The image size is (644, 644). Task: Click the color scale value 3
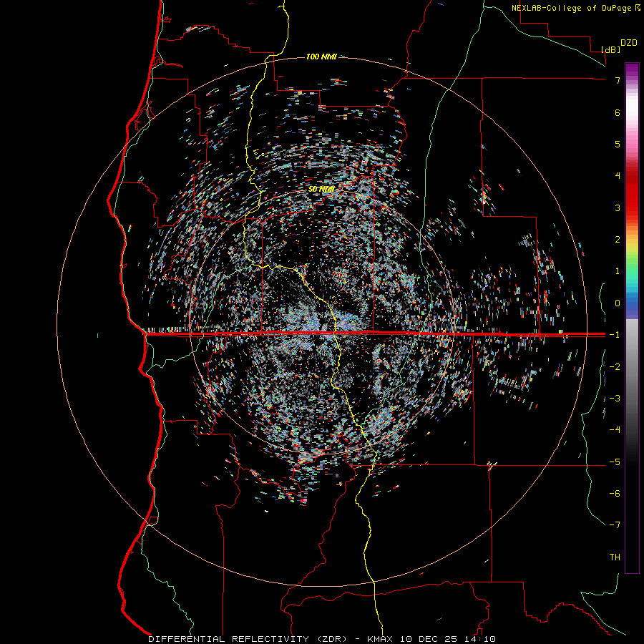pyautogui.click(x=618, y=208)
